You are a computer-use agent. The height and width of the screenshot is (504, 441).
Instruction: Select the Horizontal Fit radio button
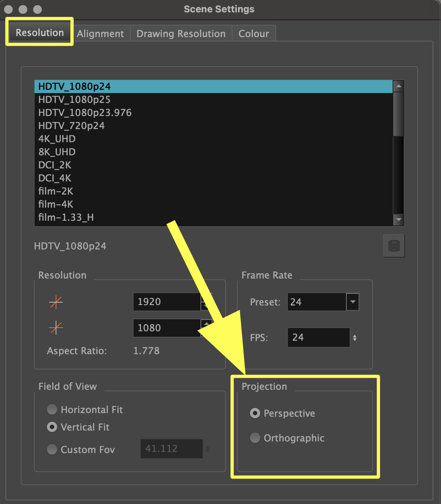pos(52,410)
